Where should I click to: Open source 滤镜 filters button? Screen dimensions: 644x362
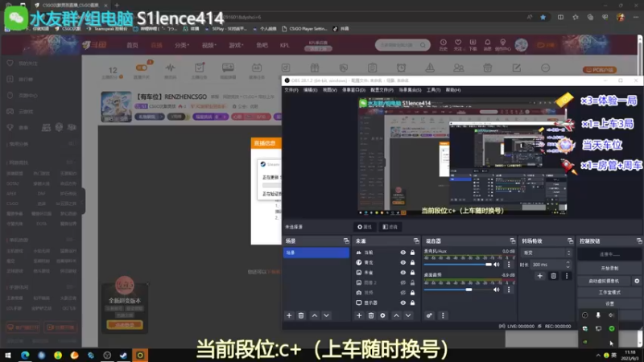(x=390, y=227)
